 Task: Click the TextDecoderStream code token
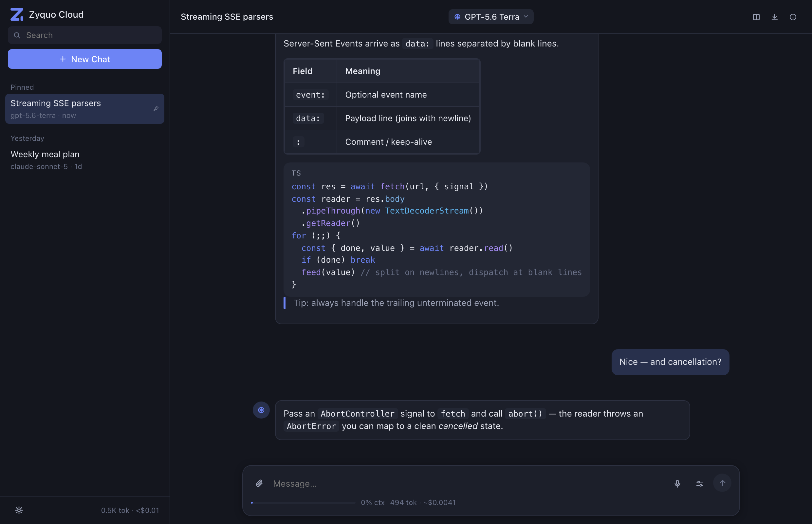(427, 211)
